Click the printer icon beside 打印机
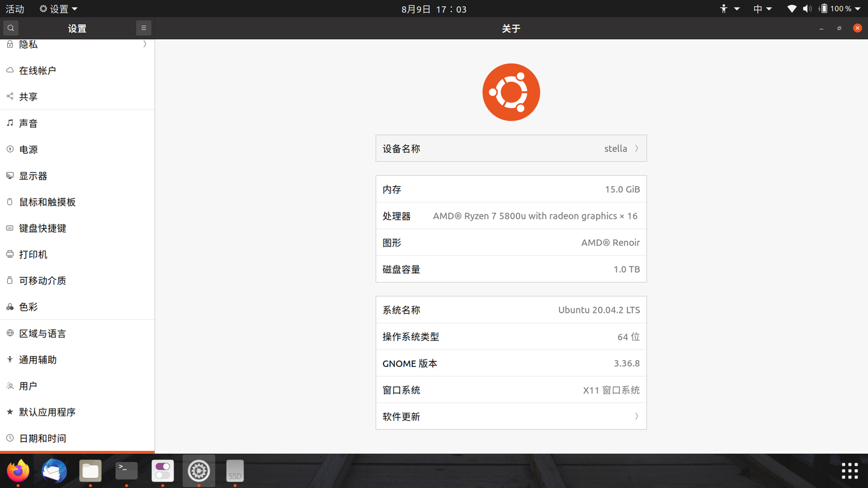Screen dimensions: 868x488 point(10,254)
